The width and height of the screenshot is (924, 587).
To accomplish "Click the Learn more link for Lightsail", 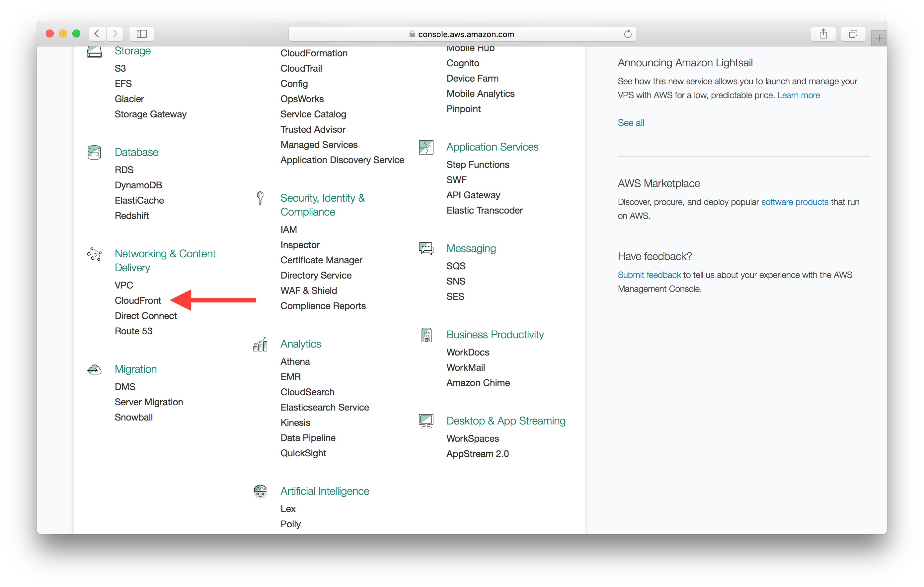I will 798,95.
